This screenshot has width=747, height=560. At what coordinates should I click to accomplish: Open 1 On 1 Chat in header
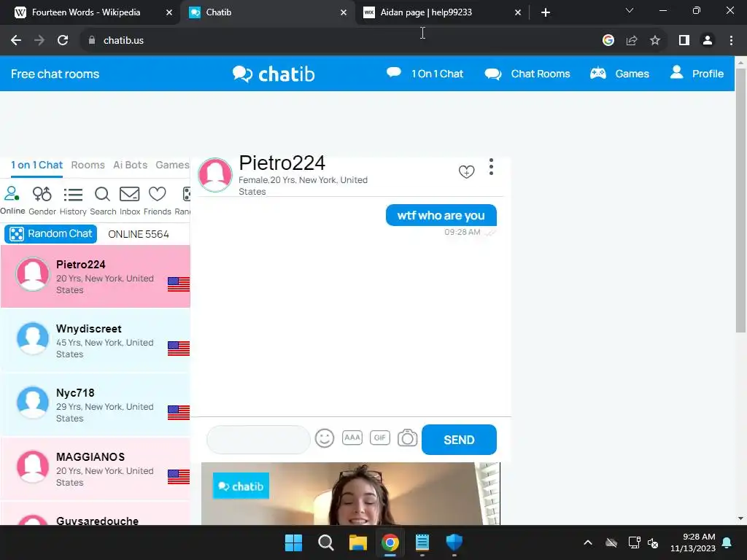[425, 74]
